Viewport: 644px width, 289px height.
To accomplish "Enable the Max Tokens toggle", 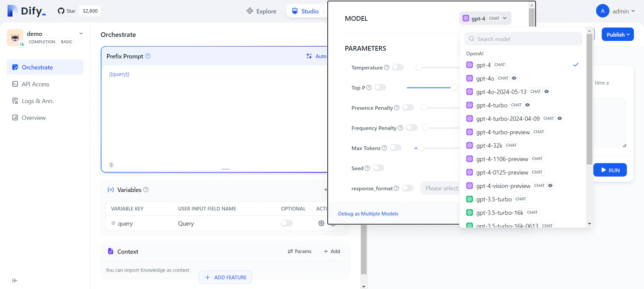I will pos(396,148).
